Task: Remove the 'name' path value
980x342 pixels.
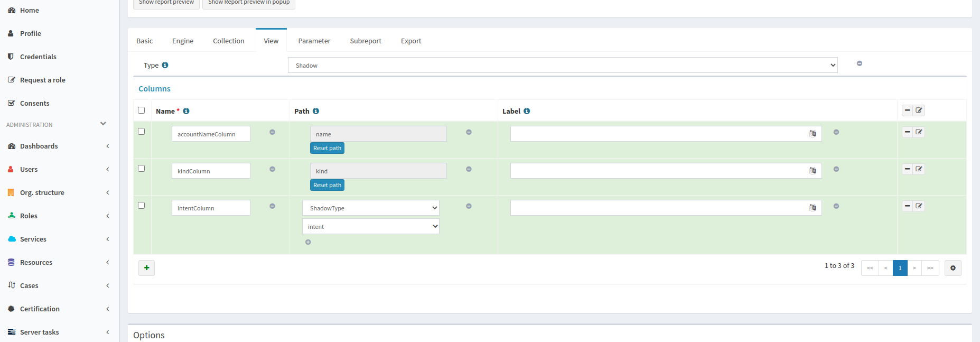Action: point(469,132)
